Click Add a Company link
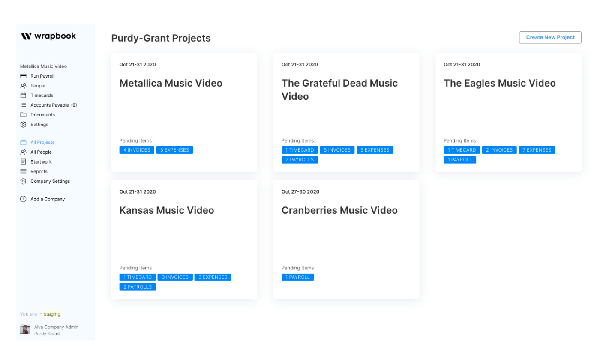The image size is (612, 364). point(48,199)
